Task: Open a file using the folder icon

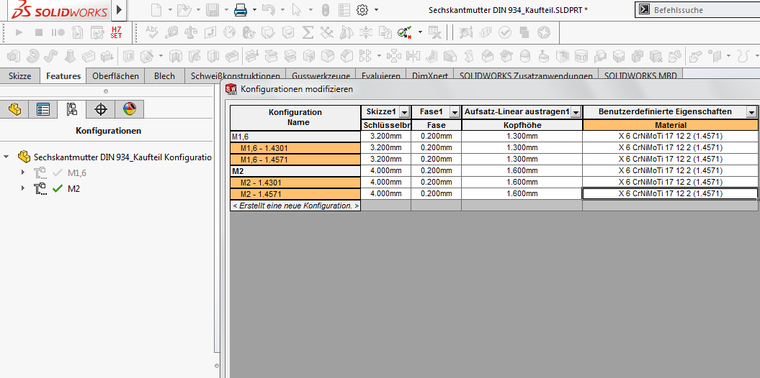Action: point(183,10)
